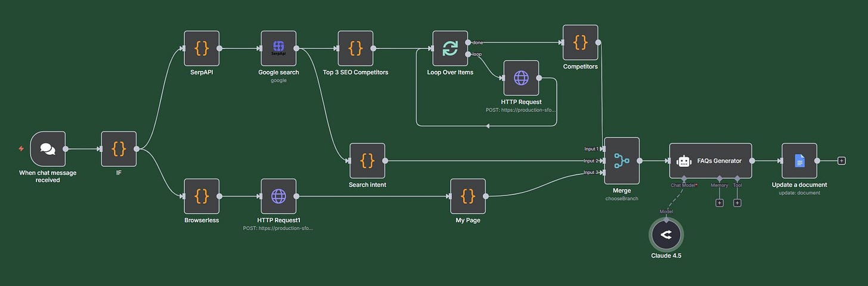Click the Merge Input 2 connector
The height and width of the screenshot is (286, 868).
click(x=603, y=161)
